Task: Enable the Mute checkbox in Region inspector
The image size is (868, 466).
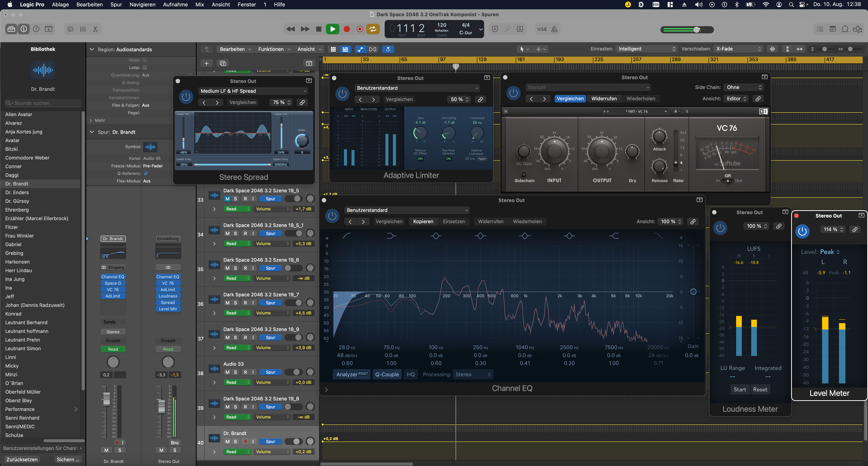Action: pyautogui.click(x=144, y=60)
